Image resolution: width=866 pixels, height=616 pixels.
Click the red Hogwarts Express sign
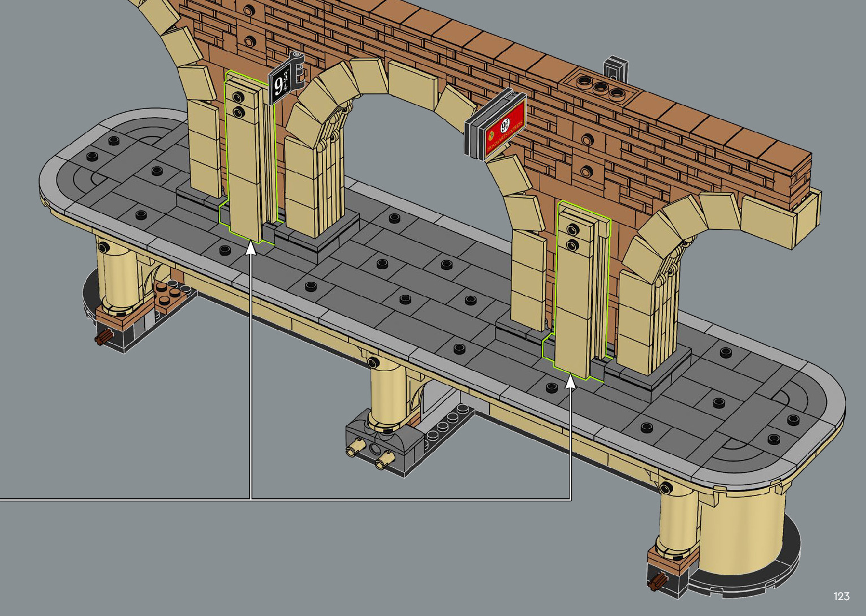(505, 129)
